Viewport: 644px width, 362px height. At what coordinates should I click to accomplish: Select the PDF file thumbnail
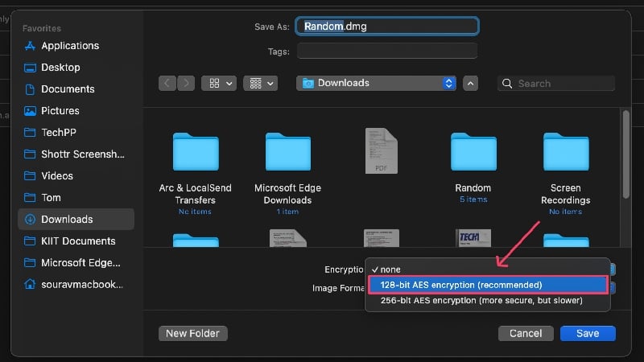click(381, 150)
